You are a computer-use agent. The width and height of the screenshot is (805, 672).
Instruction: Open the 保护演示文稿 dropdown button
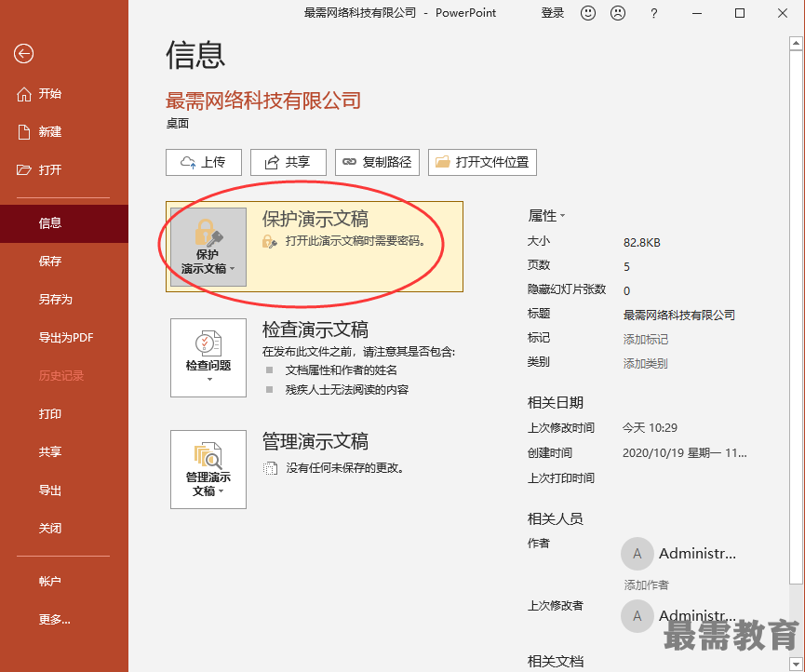pos(208,247)
